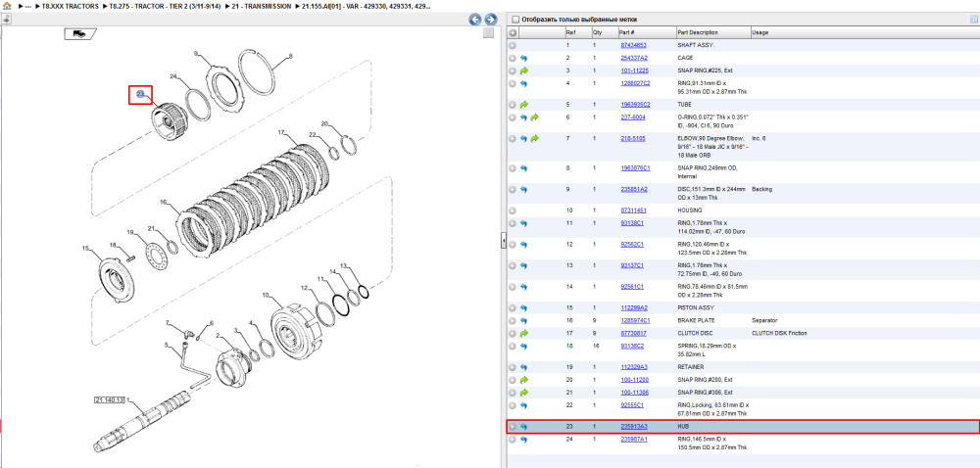This screenshot has height=468, width=980.
Task: Click the Qty column header
Action: coord(597,32)
